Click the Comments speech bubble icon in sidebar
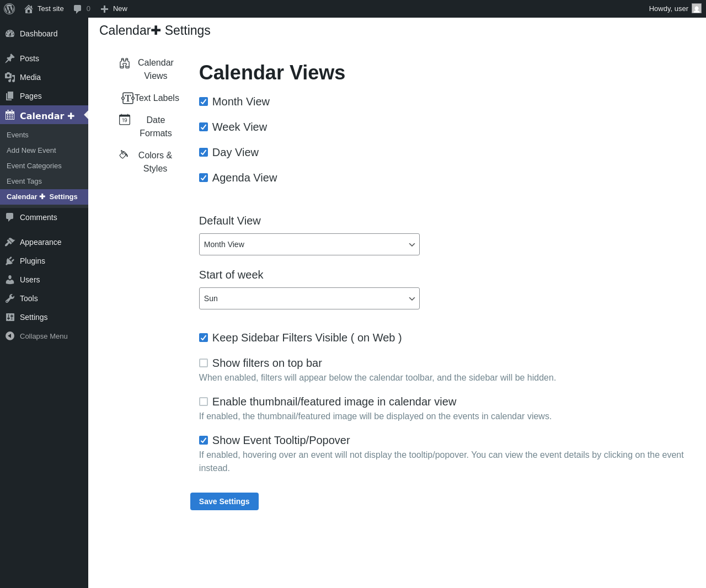This screenshot has height=588, width=706. click(x=10, y=217)
